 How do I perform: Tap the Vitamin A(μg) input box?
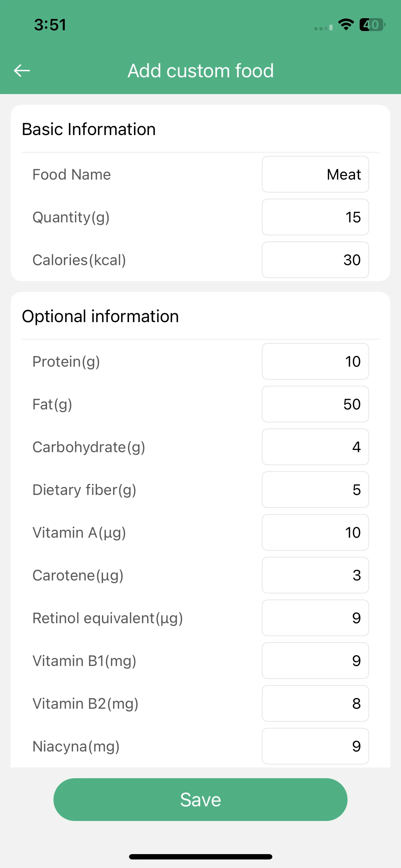click(x=315, y=532)
